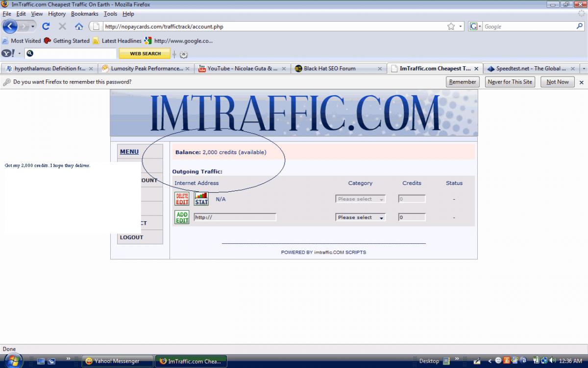Close the hypothalamus Definition tab

[91, 69]
